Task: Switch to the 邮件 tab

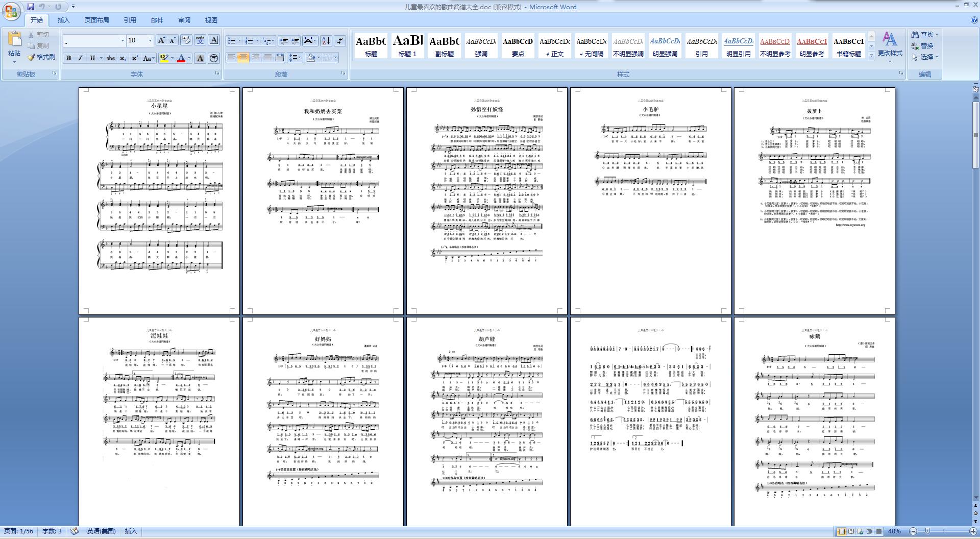Action: point(157,20)
